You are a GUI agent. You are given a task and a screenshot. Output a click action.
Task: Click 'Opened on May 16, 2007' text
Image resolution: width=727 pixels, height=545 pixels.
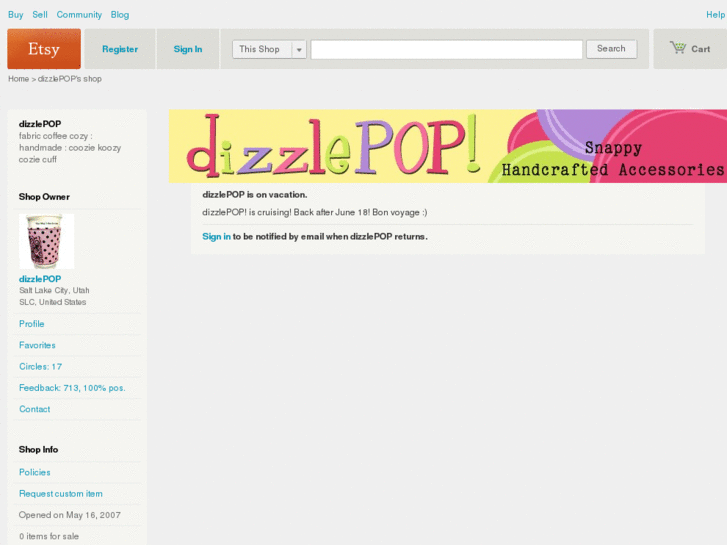70,515
